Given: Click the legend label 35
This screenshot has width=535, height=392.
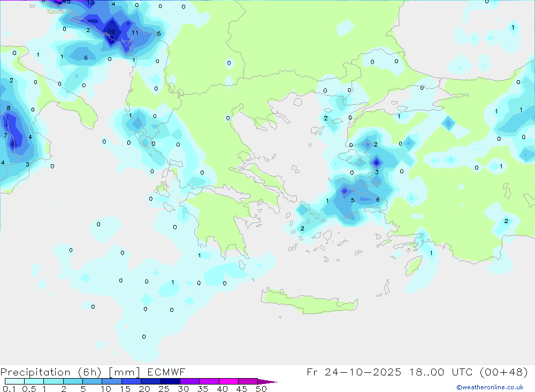Looking at the screenshot, I should click(203, 389).
